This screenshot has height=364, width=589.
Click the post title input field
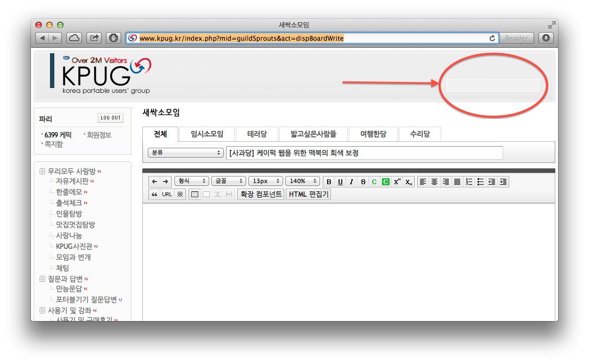365,153
